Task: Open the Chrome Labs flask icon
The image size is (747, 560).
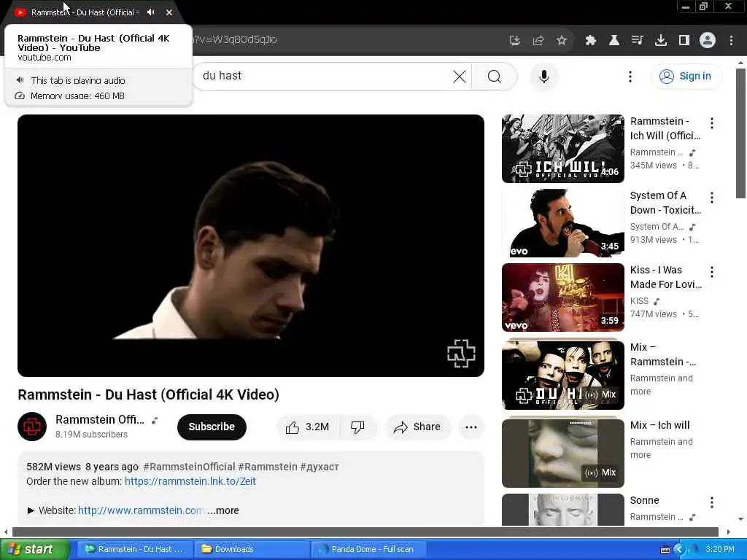Action: point(614,41)
